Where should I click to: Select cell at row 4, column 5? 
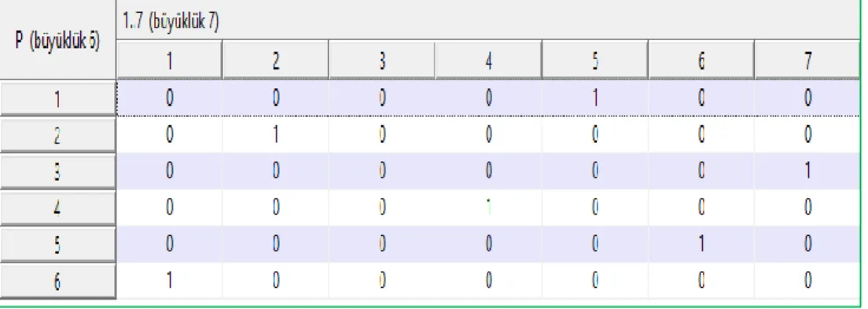click(x=594, y=208)
